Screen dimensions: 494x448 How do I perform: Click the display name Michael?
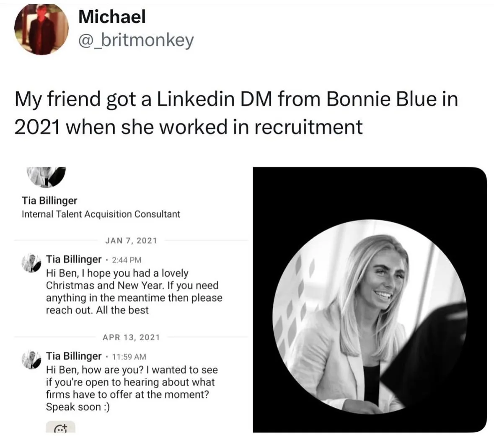[x=111, y=17]
